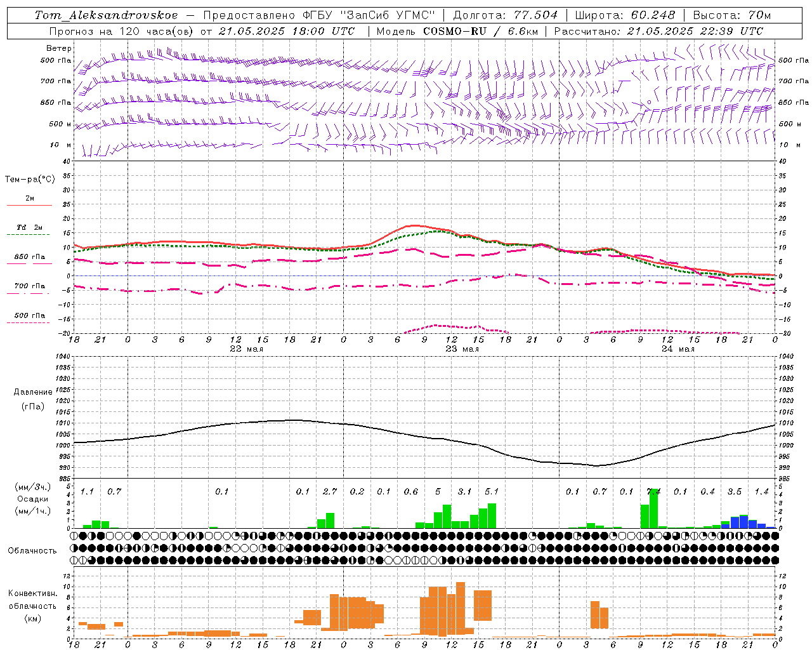This screenshot has width=812, height=650.
Task: Click the 1.1 precipitation total
Action: (87, 492)
